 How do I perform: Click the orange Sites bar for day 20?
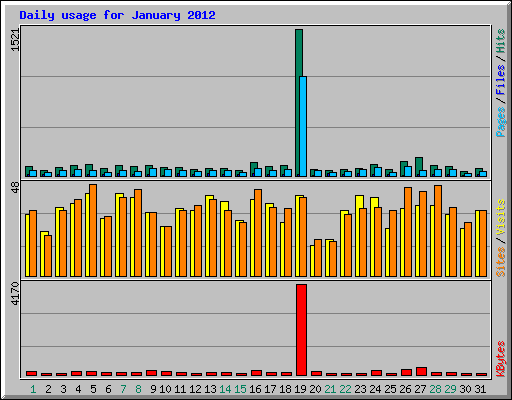pos(318,258)
